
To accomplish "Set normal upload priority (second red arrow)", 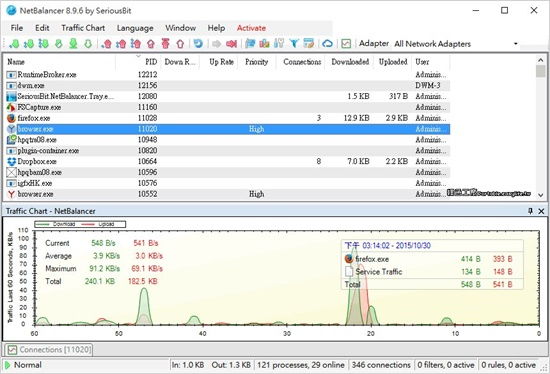I will tap(121, 44).
